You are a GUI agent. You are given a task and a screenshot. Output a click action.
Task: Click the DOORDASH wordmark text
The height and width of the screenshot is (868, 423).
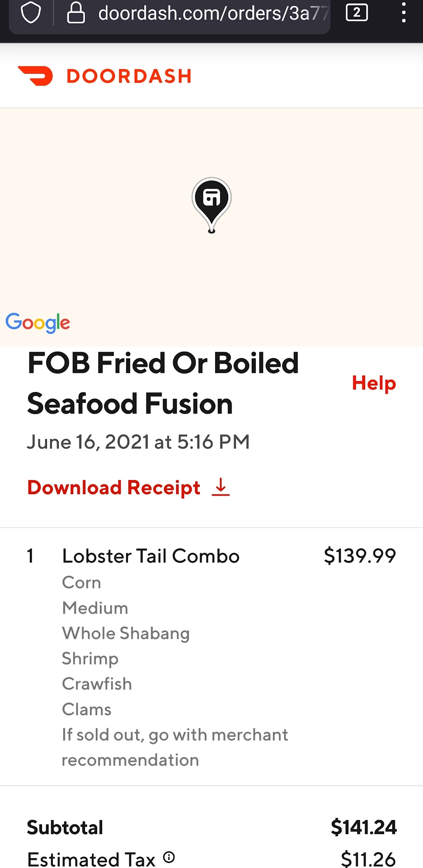129,76
